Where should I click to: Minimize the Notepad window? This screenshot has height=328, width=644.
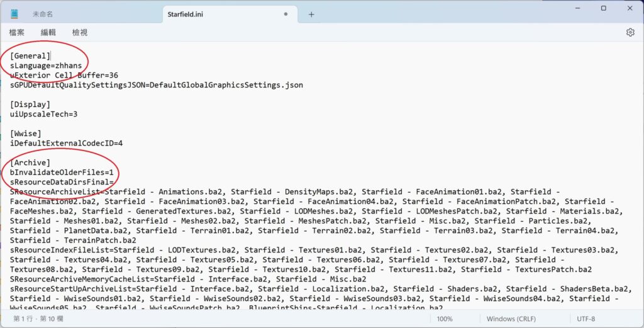tap(577, 8)
